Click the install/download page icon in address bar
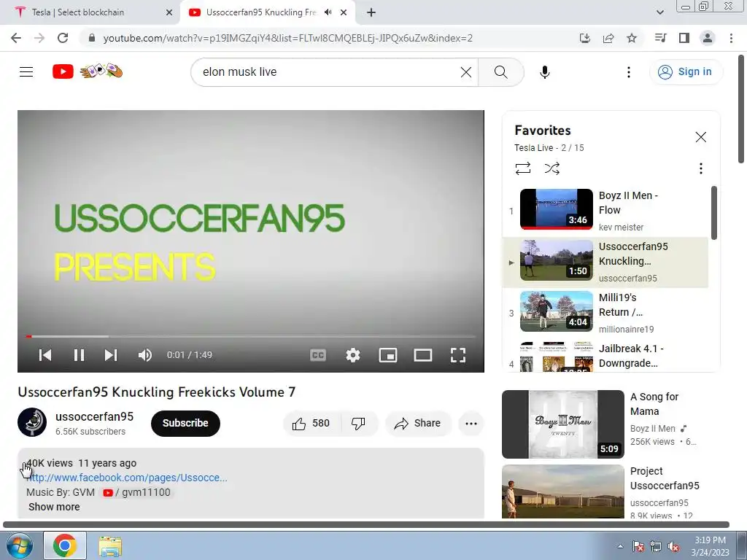 click(x=585, y=38)
